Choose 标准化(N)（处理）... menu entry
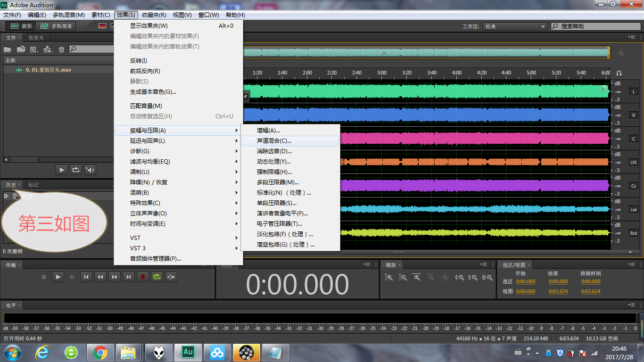Image resolution: width=644 pixels, height=362 pixels. [290, 193]
